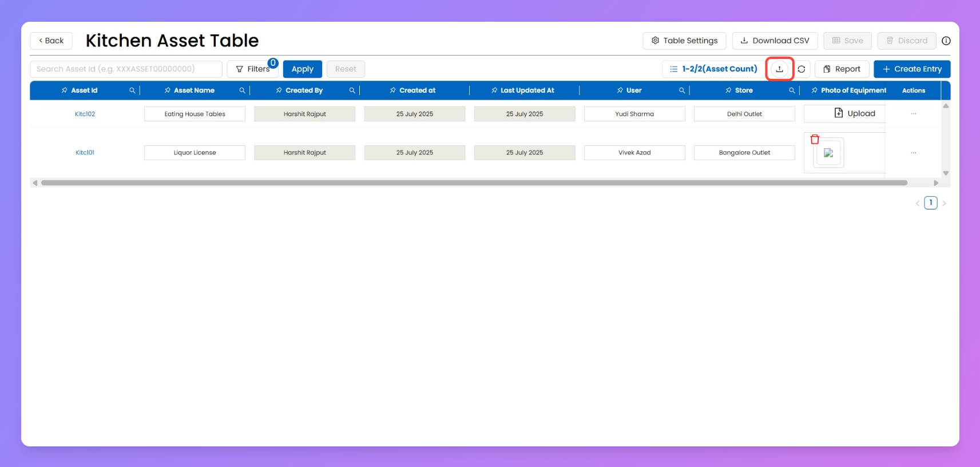Open the Report button
The height and width of the screenshot is (467, 980).
click(x=842, y=69)
